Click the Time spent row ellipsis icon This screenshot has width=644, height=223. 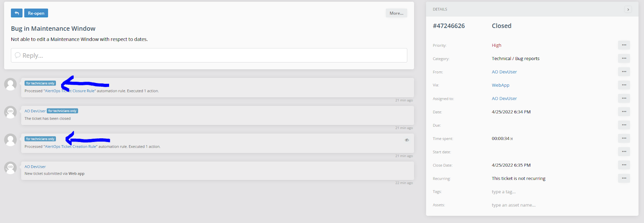[x=624, y=138]
